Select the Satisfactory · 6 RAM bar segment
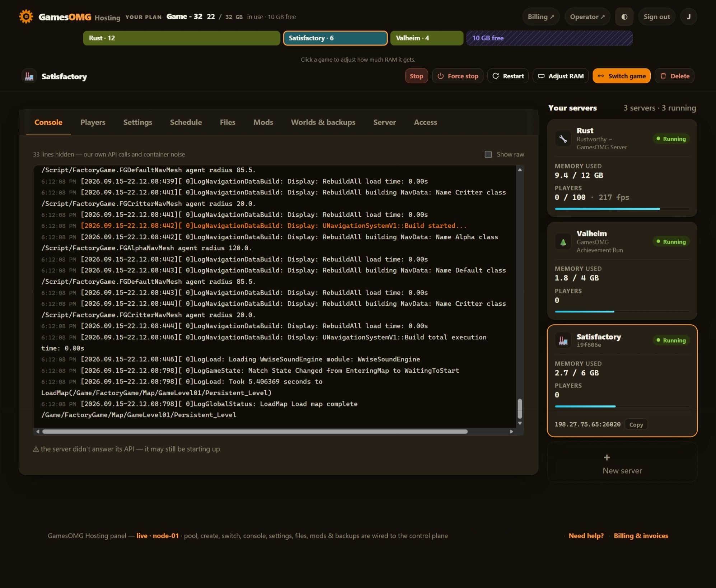This screenshot has height=588, width=716. point(335,38)
